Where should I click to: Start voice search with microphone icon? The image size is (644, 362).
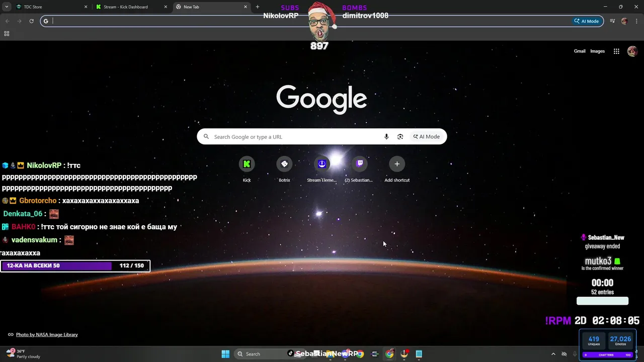386,137
